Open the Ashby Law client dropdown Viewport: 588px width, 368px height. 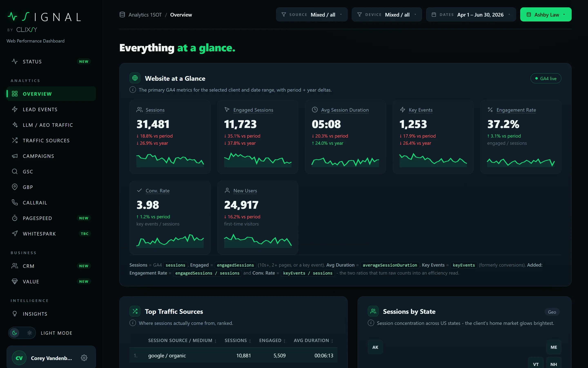click(x=546, y=15)
